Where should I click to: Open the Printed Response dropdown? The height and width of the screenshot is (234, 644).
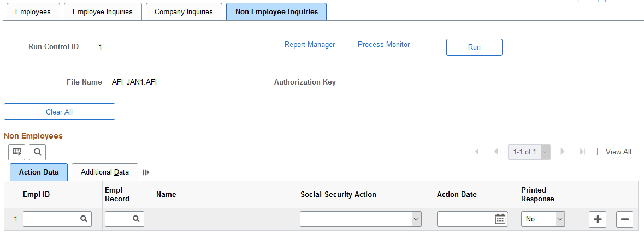point(559,219)
